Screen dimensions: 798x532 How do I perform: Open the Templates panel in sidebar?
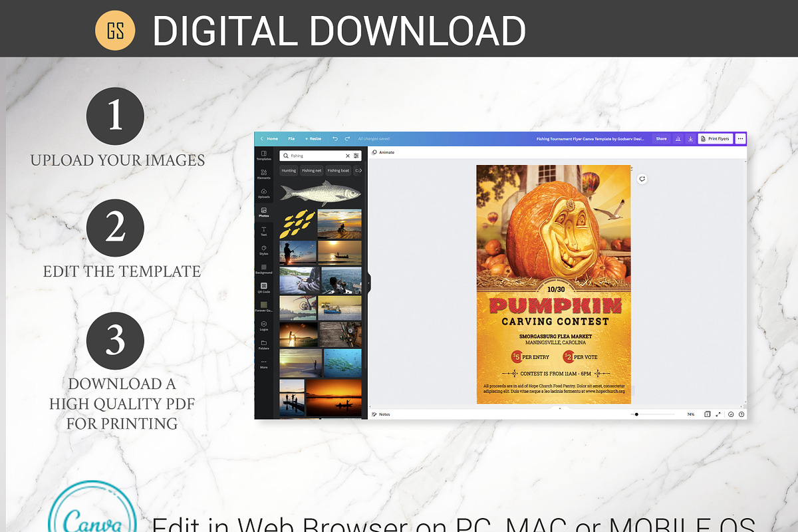264,156
